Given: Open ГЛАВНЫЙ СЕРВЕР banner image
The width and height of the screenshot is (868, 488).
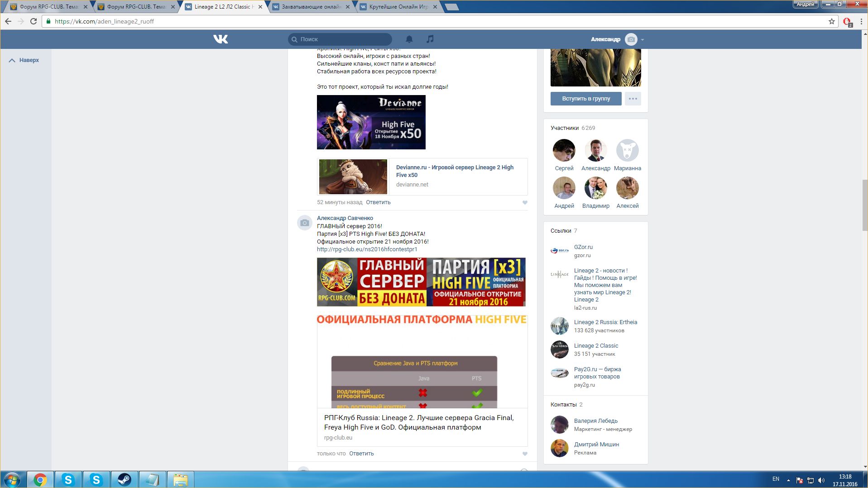Looking at the screenshot, I should point(421,282).
